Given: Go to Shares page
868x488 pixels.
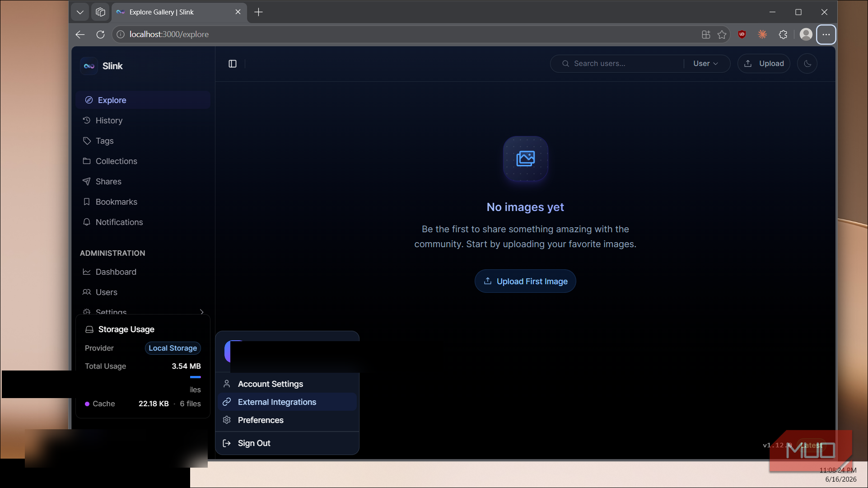Looking at the screenshot, I should (x=143, y=181).
